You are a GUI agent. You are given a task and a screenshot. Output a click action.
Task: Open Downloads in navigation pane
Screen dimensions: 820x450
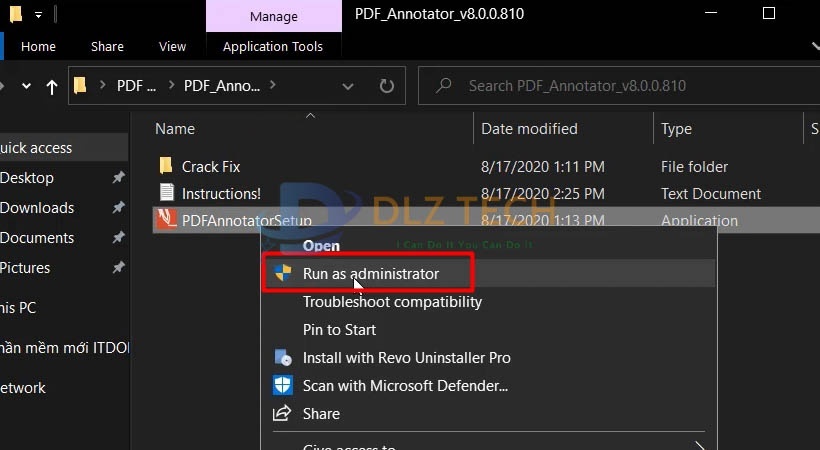pos(37,208)
